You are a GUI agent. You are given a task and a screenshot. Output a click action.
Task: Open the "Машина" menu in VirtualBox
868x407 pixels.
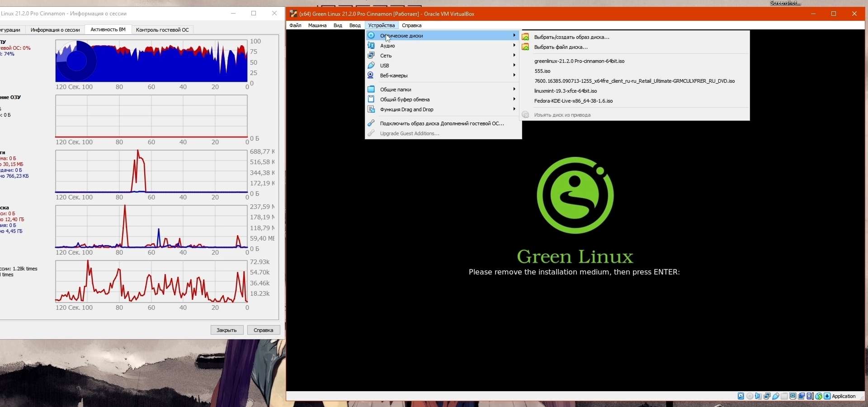[317, 25]
